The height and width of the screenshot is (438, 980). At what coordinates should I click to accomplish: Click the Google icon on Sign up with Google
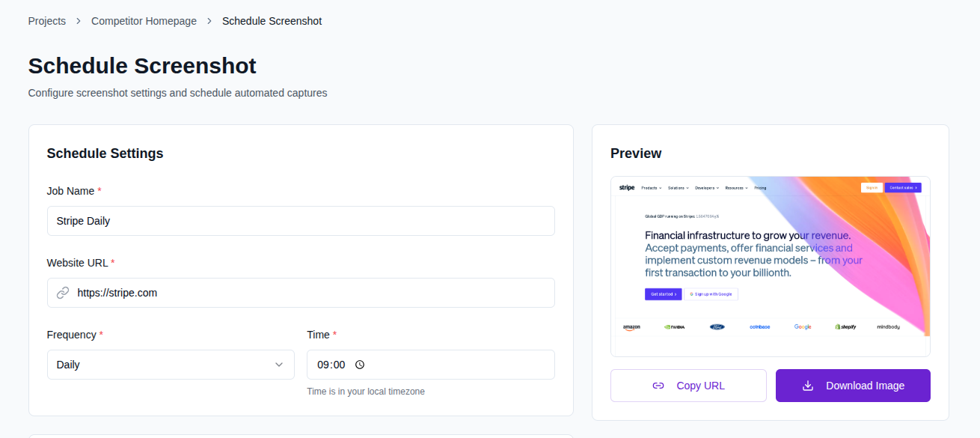(x=691, y=294)
